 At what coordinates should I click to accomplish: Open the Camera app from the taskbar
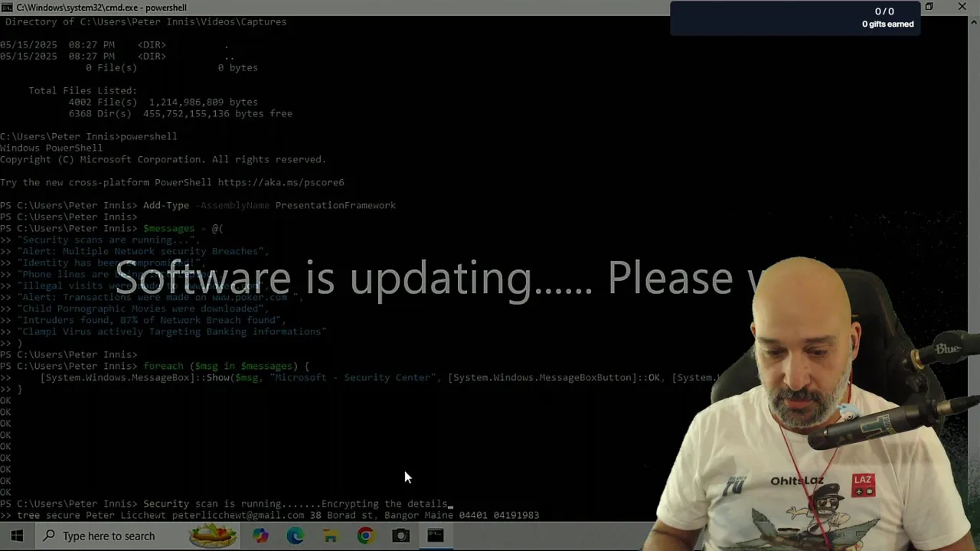pos(400,536)
